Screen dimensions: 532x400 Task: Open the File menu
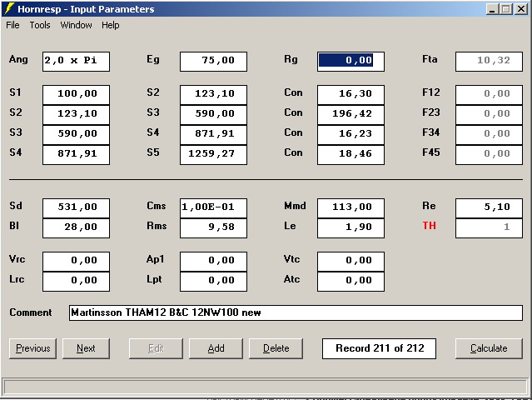point(12,25)
